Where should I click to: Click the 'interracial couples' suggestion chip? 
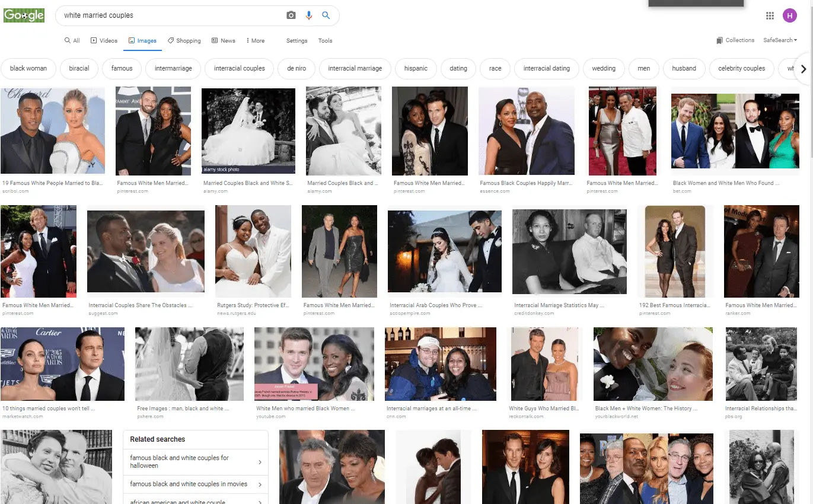point(238,68)
